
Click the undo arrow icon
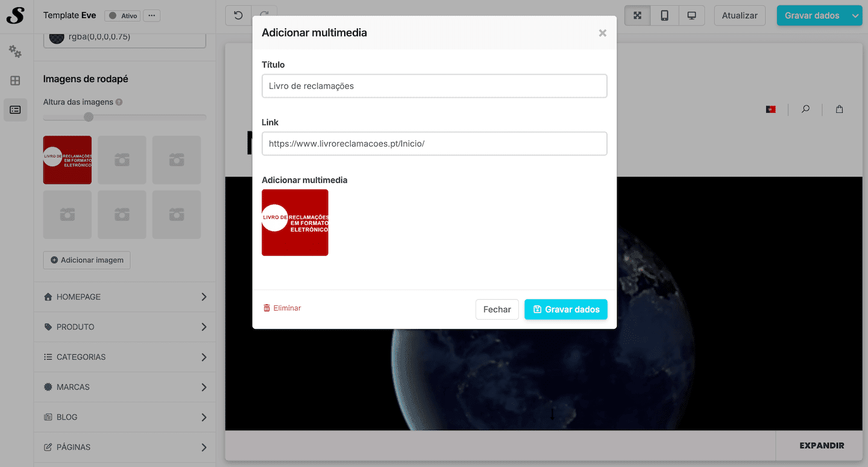click(238, 16)
